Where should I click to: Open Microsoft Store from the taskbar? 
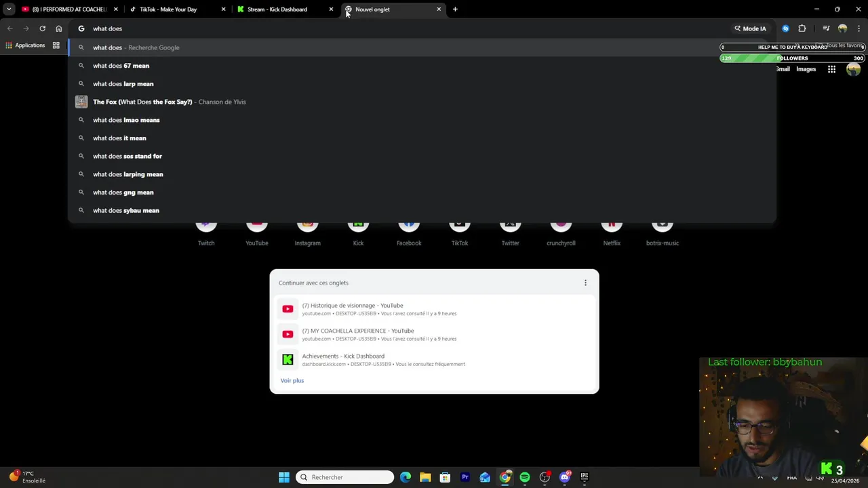[445, 477]
